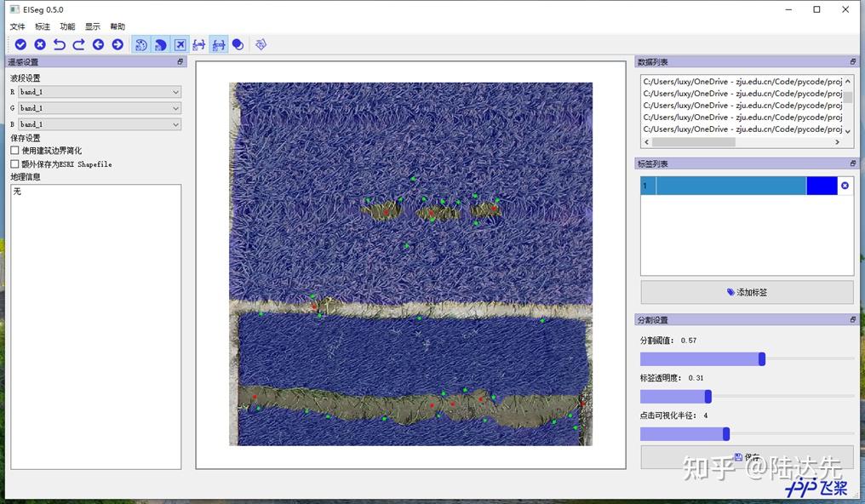Click the 保存 button
865x504 pixels.
click(747, 457)
